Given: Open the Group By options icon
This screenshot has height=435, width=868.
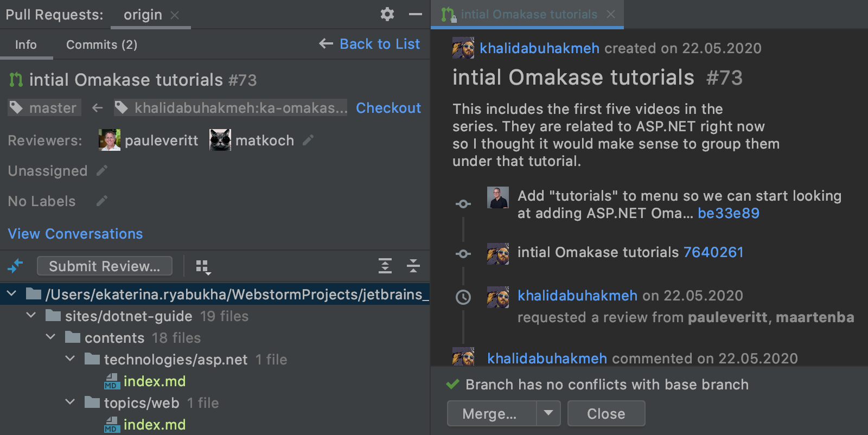Looking at the screenshot, I should pyautogui.click(x=203, y=266).
